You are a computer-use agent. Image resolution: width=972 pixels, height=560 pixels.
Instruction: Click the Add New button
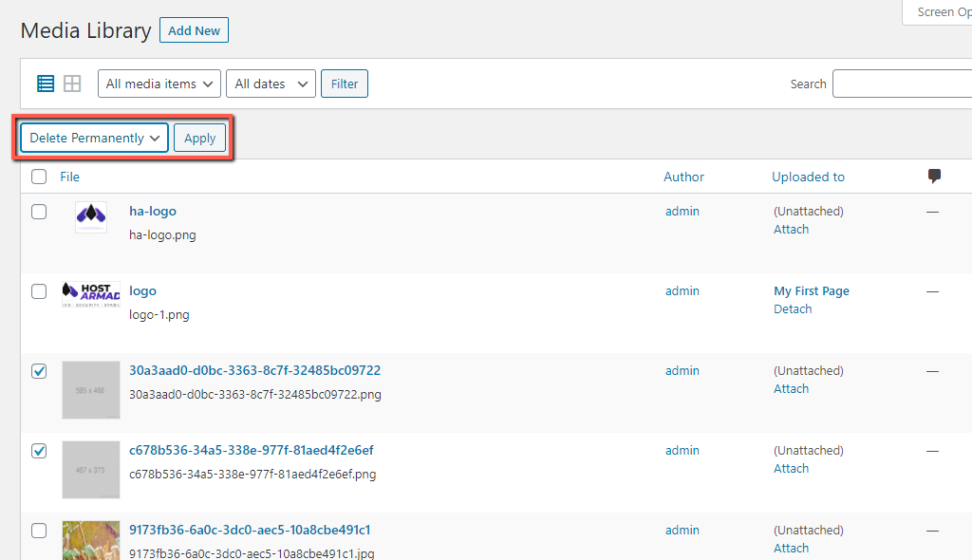pyautogui.click(x=194, y=30)
